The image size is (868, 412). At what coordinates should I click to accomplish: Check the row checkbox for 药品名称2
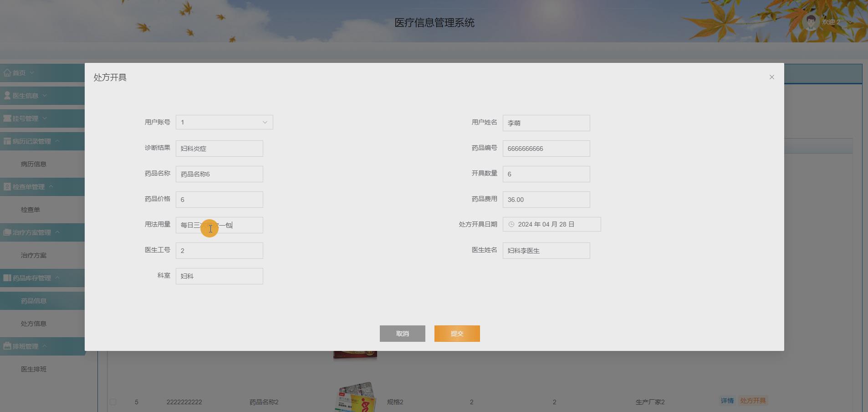point(112,402)
